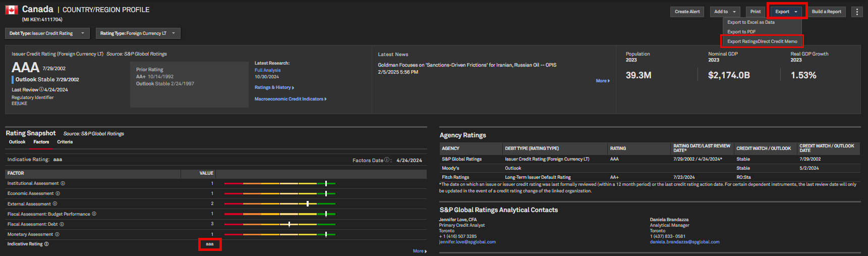Choose Export RatingsDirect Credit Memo
This screenshot has width=868, height=256.
click(x=762, y=41)
